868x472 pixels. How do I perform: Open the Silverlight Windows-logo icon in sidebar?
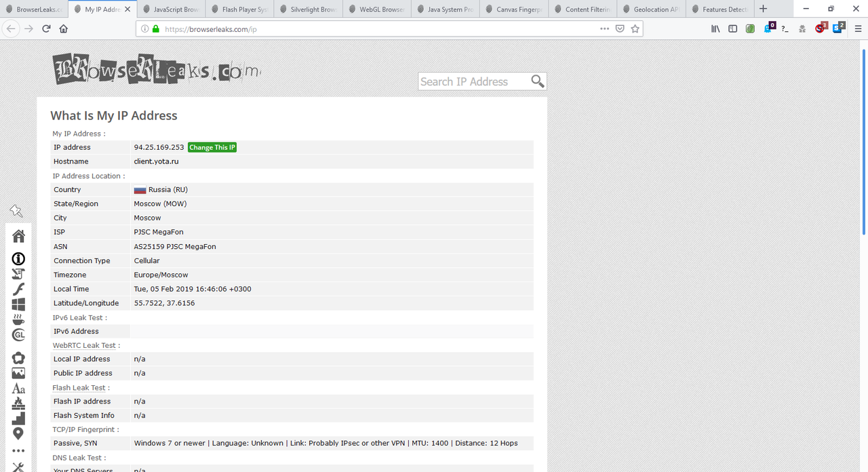[18, 304]
